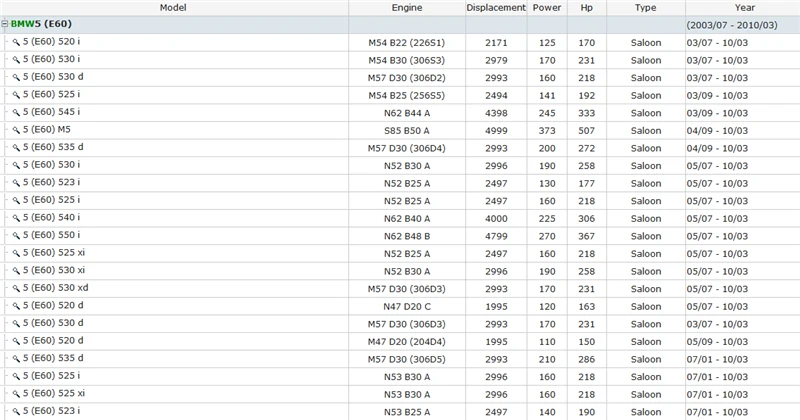Click Hp value 150
The height and width of the screenshot is (420, 800).
point(587,342)
